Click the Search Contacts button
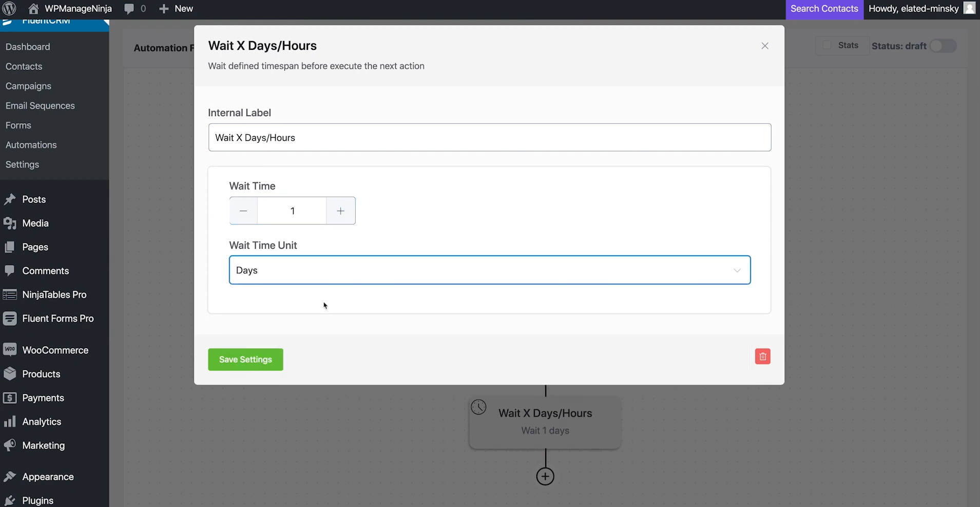 pyautogui.click(x=824, y=8)
